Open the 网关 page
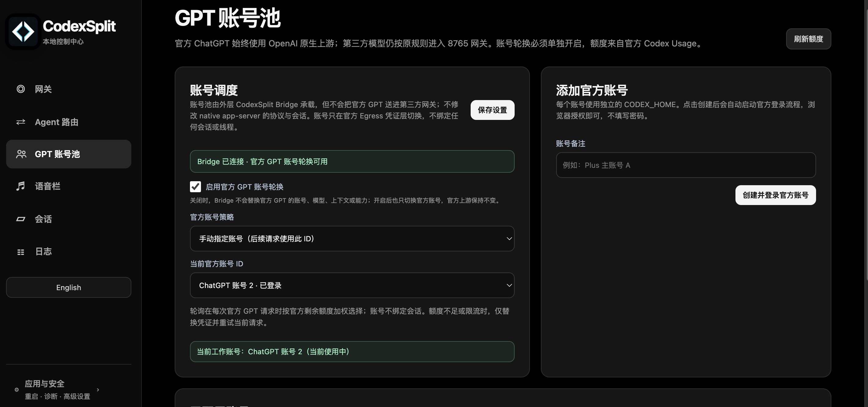The width and height of the screenshot is (868, 407). coord(68,89)
